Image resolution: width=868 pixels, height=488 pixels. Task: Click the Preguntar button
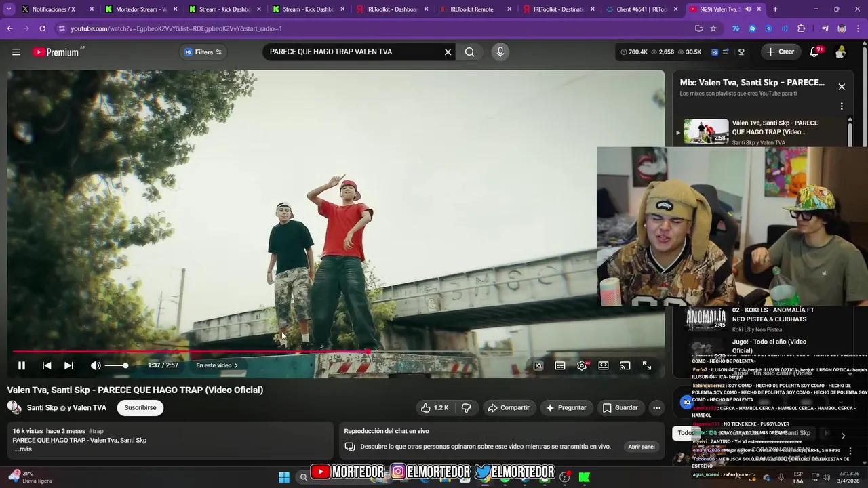[x=566, y=407]
